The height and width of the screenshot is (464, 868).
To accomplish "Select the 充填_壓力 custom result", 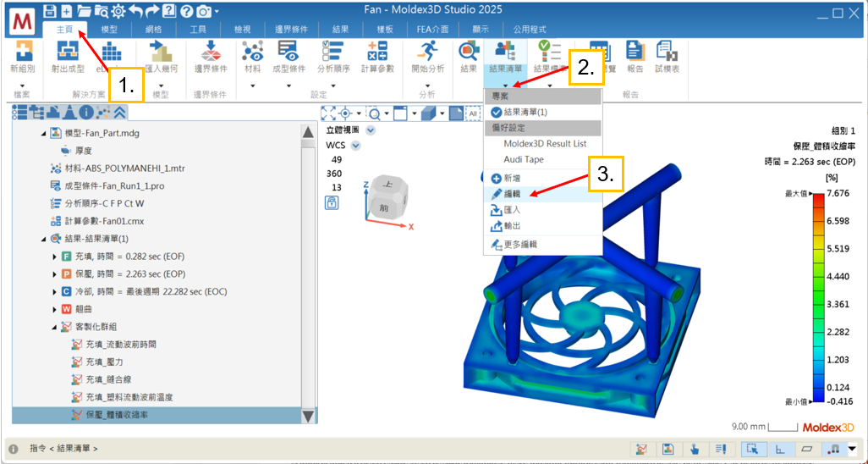I will (105, 362).
